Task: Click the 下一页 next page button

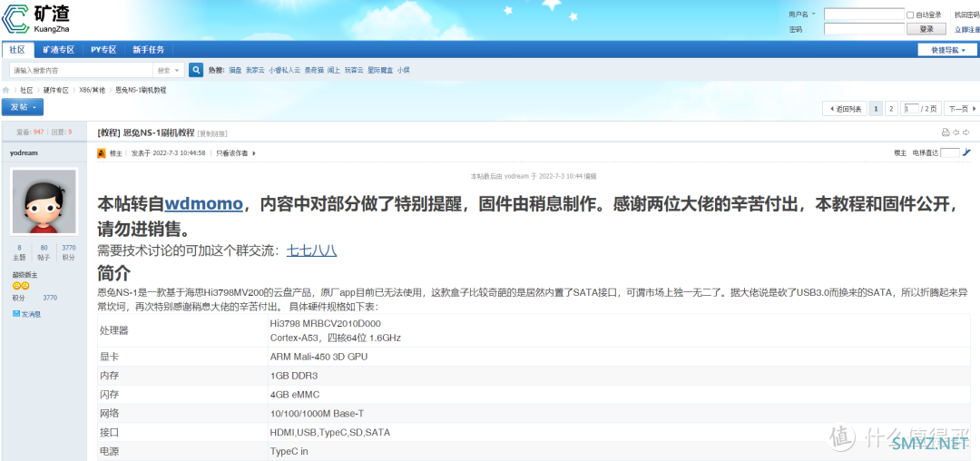Action: coord(961,109)
